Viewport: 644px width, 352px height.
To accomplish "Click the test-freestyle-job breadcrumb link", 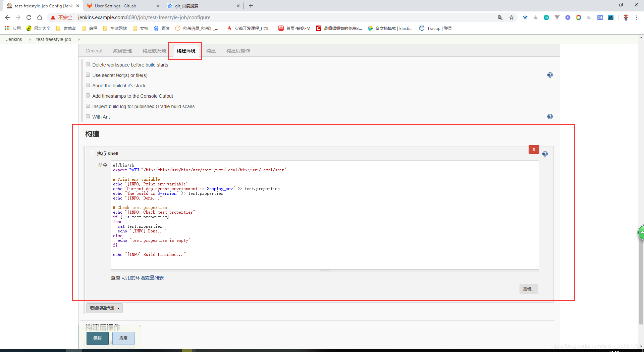I will click(54, 39).
